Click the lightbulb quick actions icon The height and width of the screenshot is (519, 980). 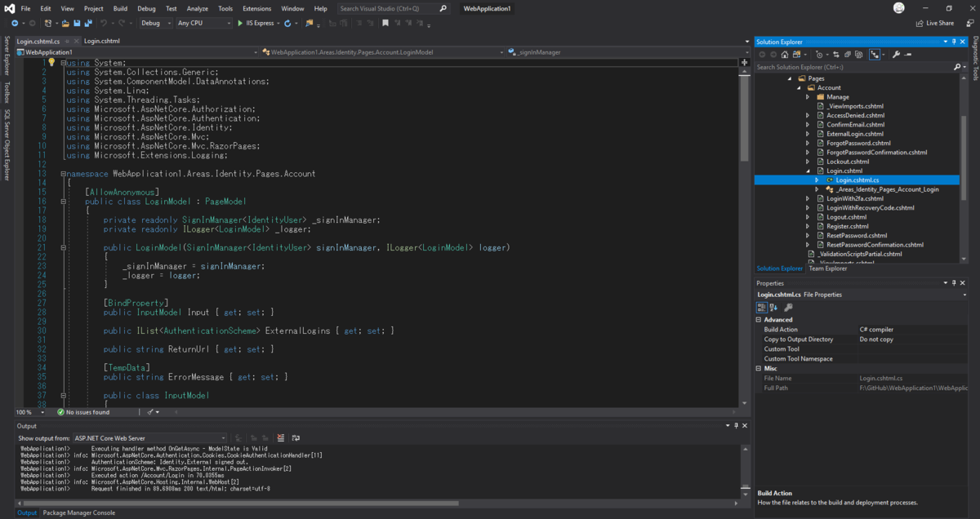tap(51, 62)
